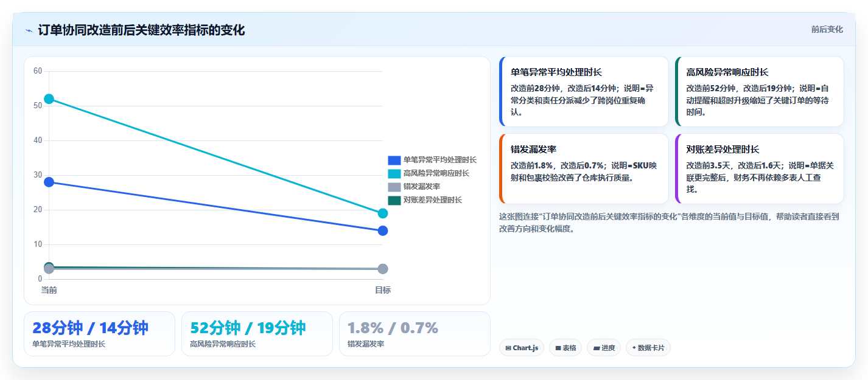Click the 错发漏发率 caption under 1.8%
Viewport: 868px width, 380px height.
click(366, 344)
